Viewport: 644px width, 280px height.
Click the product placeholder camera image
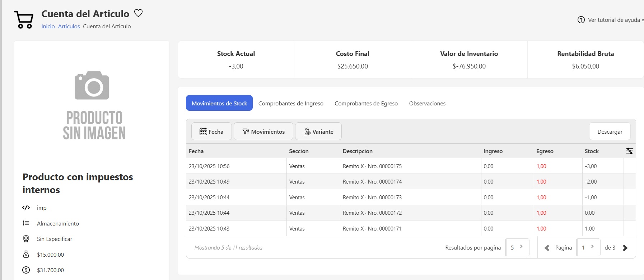click(x=92, y=85)
